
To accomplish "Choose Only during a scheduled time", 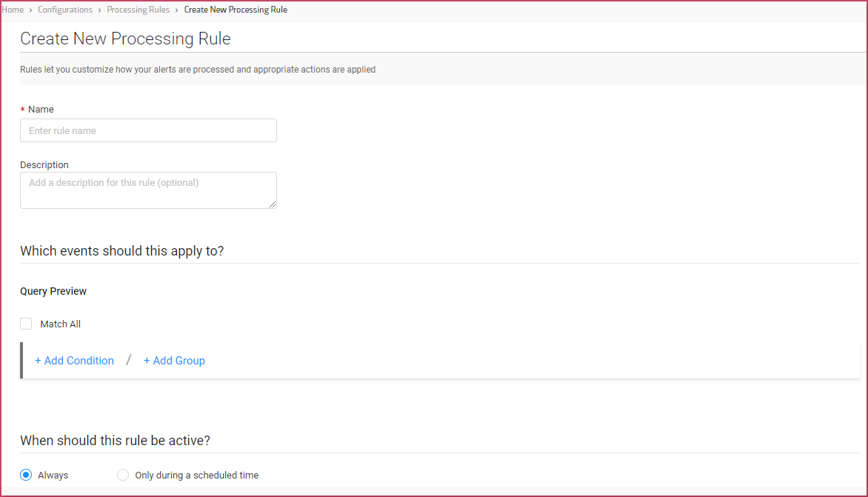I will click(x=122, y=475).
